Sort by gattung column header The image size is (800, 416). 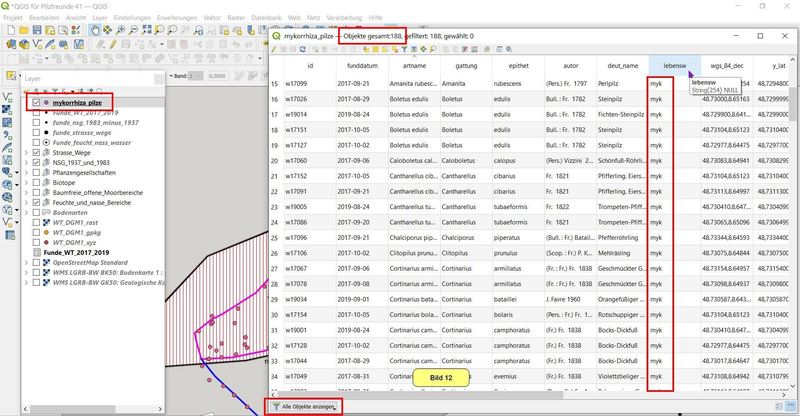[466, 66]
